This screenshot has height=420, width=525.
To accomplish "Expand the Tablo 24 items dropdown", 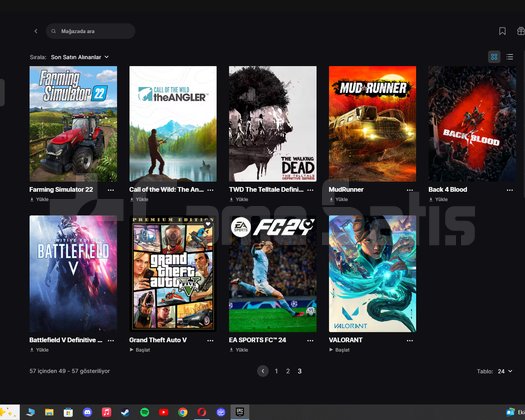I will 505,371.
